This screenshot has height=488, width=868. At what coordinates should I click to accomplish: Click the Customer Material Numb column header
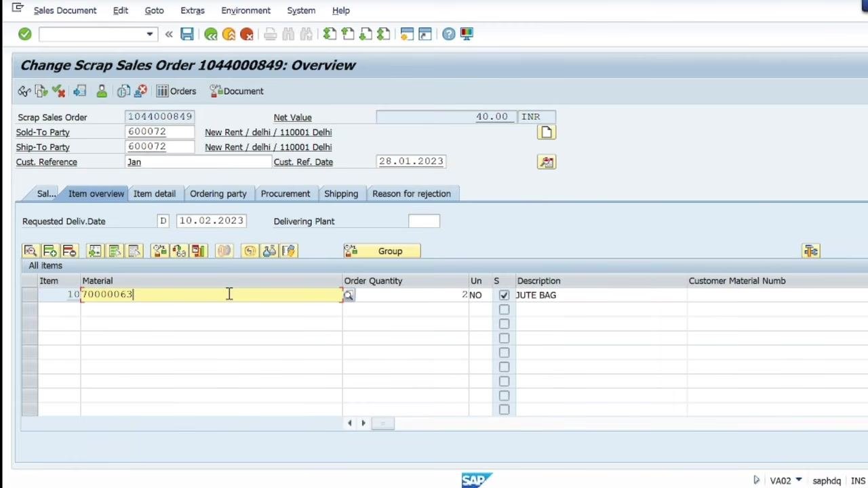(737, 281)
